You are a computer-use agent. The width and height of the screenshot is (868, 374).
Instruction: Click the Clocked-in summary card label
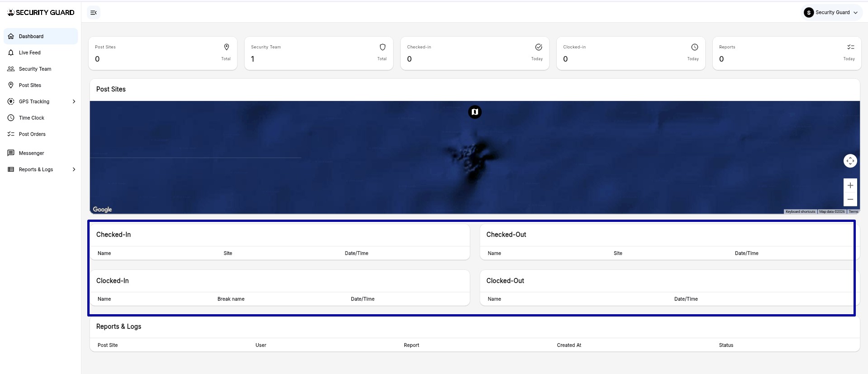(574, 47)
